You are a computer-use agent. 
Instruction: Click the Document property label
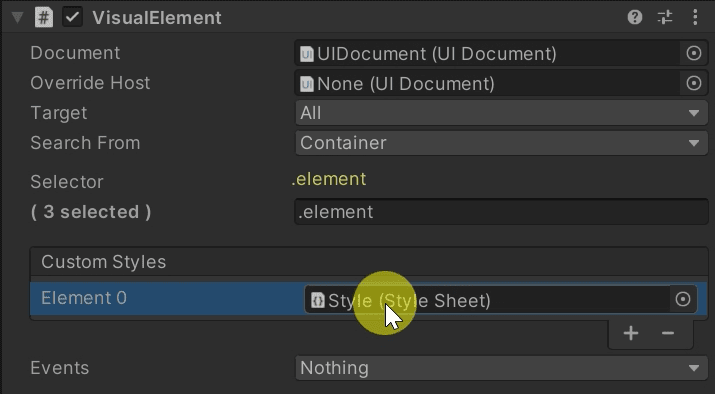tap(75, 53)
